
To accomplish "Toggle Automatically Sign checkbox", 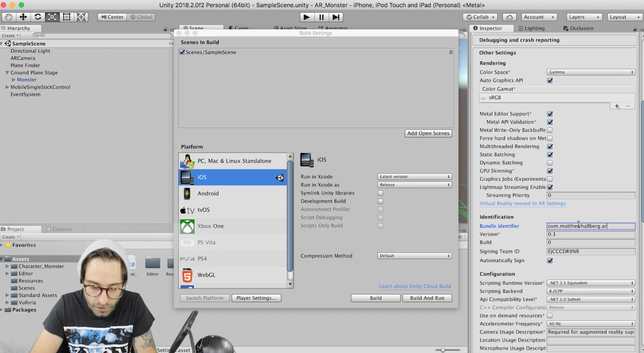I will click(x=550, y=261).
